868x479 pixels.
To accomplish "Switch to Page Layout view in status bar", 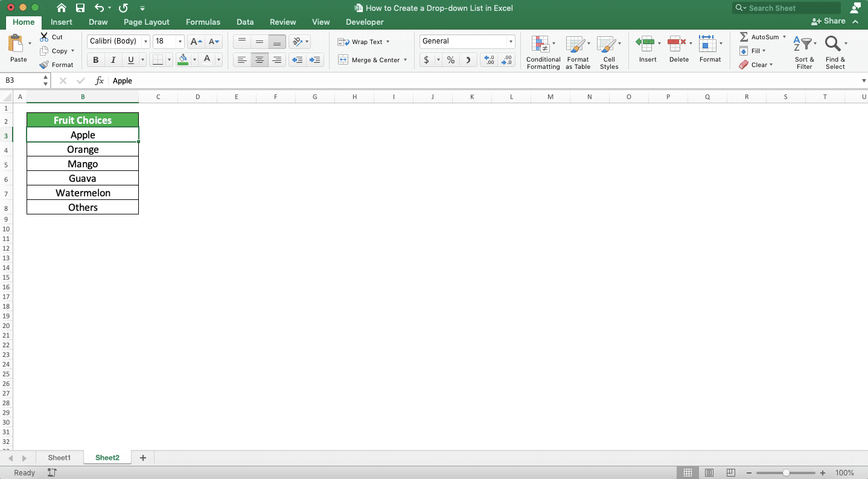I will pyautogui.click(x=709, y=472).
